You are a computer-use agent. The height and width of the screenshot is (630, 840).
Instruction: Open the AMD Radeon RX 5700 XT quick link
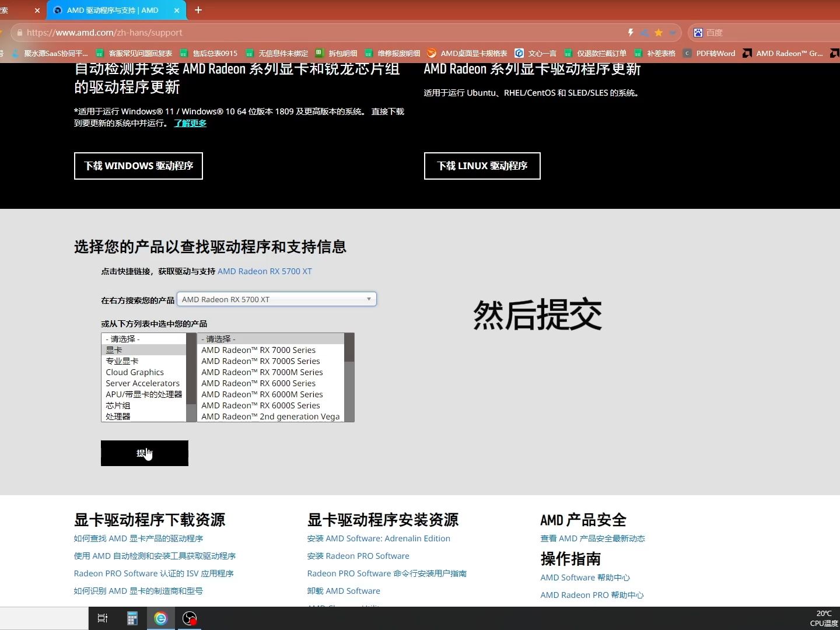265,271
